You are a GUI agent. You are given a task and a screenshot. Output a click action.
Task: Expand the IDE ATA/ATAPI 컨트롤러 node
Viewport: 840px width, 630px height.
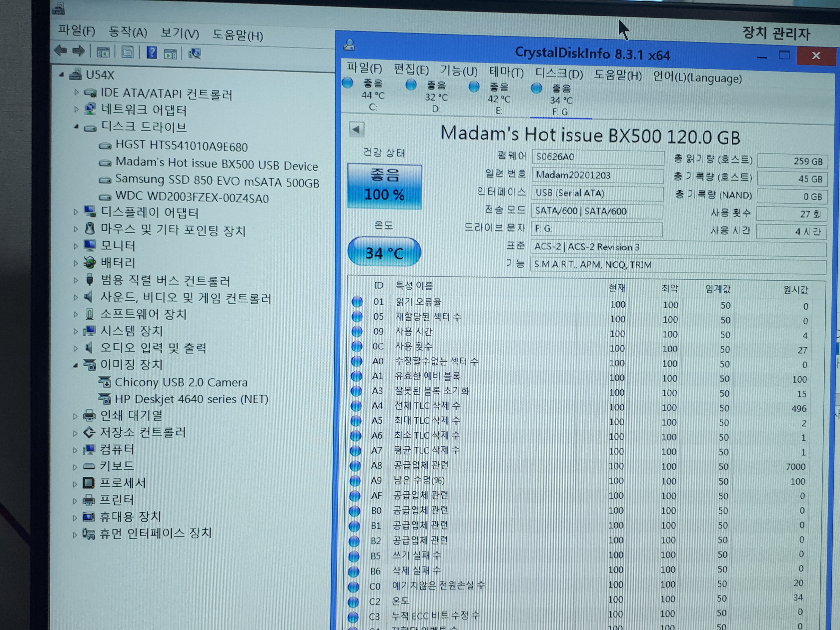[76, 92]
